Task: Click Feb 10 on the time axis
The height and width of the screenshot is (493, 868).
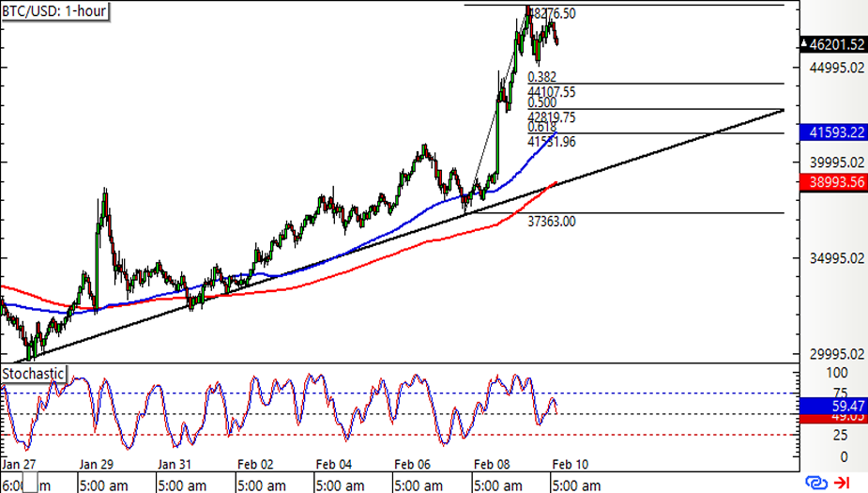Action: click(x=568, y=464)
